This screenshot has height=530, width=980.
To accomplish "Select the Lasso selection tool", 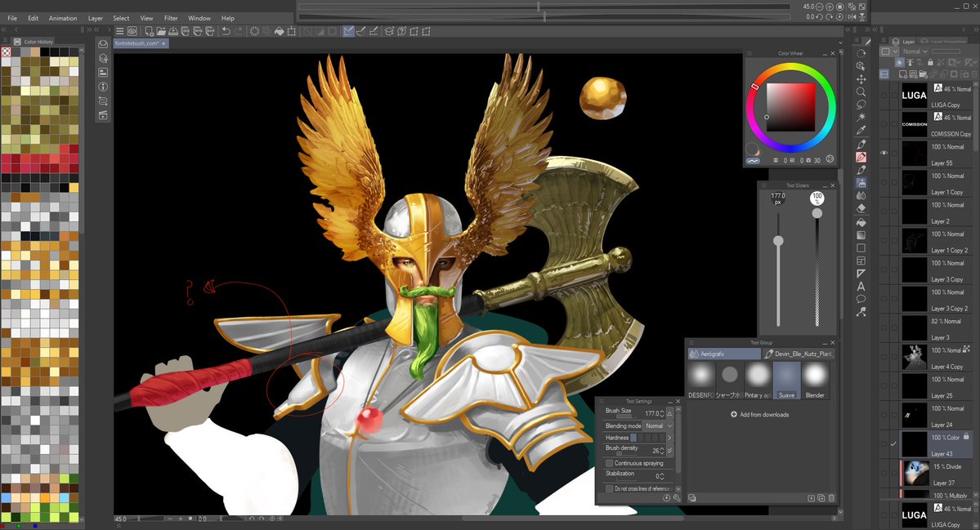I will pyautogui.click(x=861, y=105).
